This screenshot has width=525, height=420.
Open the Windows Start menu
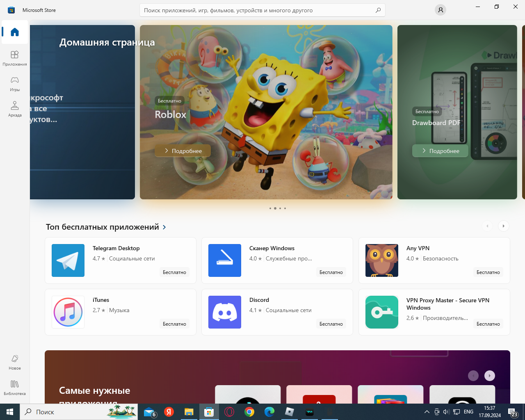pos(10,412)
